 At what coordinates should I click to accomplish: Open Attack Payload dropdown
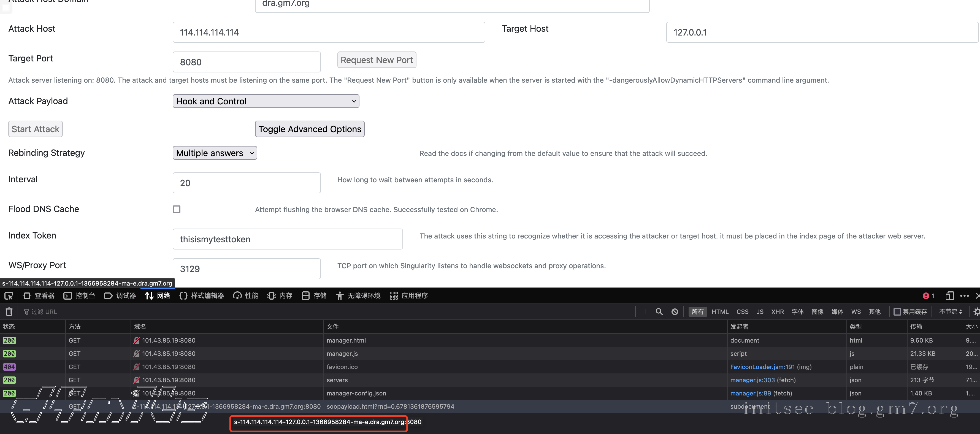coord(266,101)
